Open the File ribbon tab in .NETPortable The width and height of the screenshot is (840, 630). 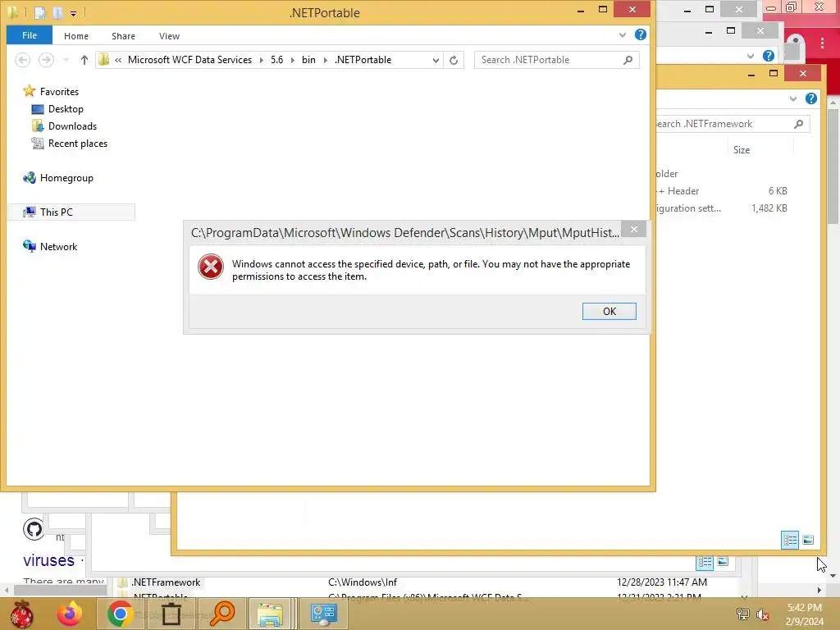pyautogui.click(x=30, y=35)
